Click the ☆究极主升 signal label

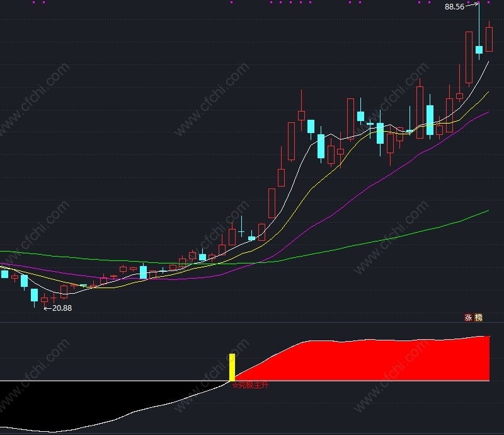(250, 385)
